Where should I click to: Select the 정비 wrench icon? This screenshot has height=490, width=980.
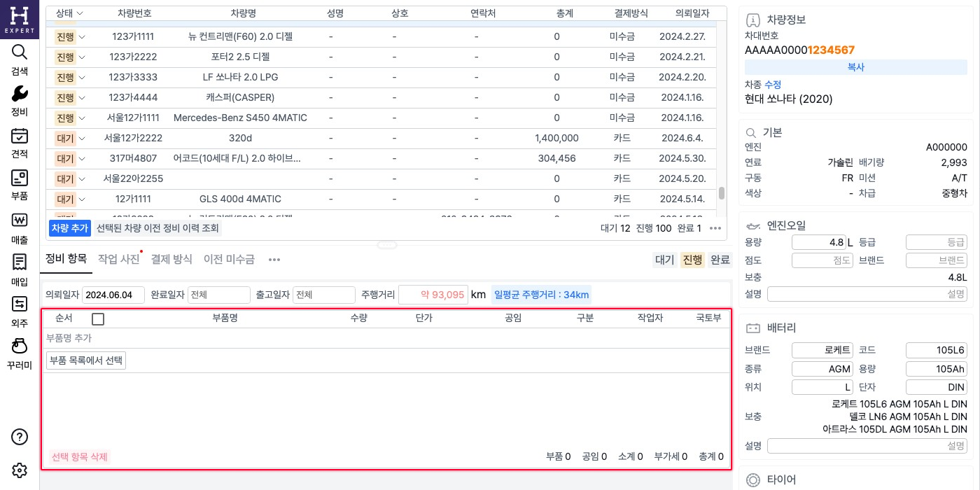coord(20,94)
